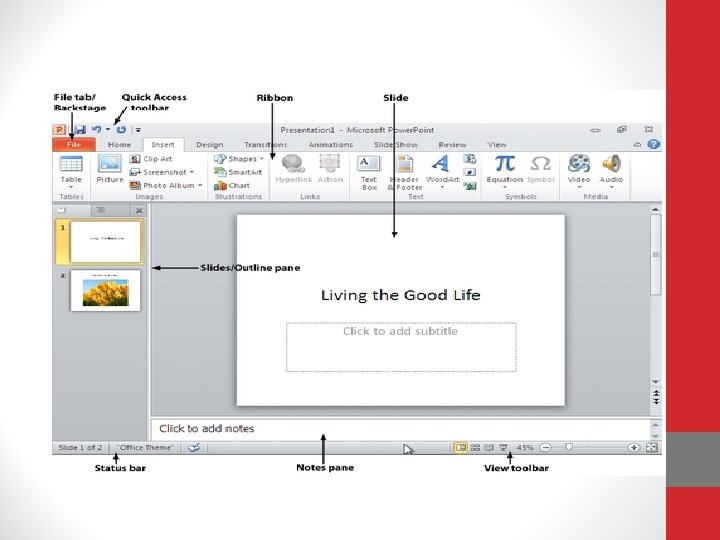Zoom out with the minus button
Screen dimensions: 720x540
(x=545, y=447)
